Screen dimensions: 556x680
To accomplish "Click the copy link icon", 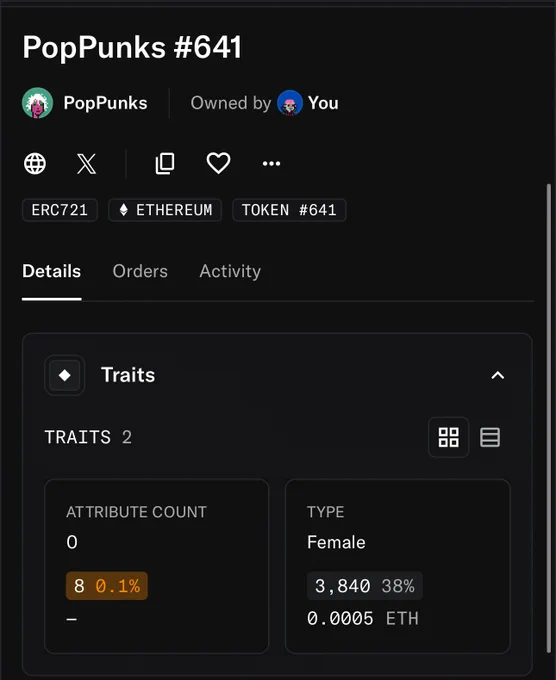I will (165, 163).
